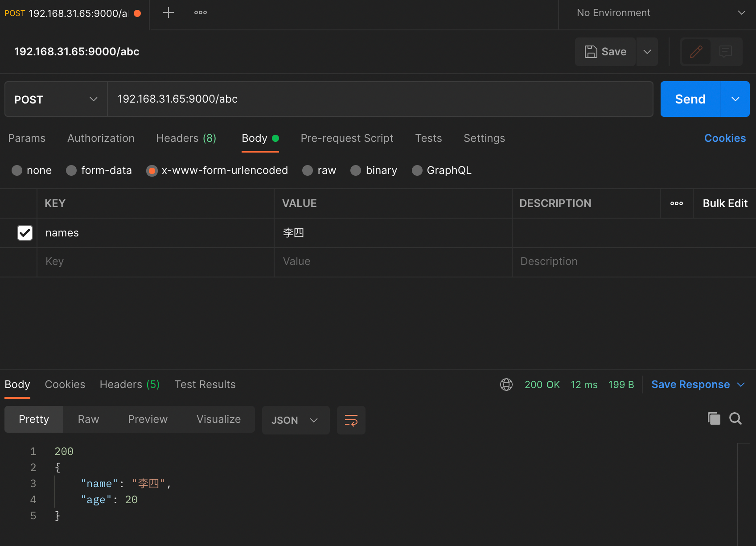
Task: Open the POST method dropdown
Action: [x=56, y=99]
